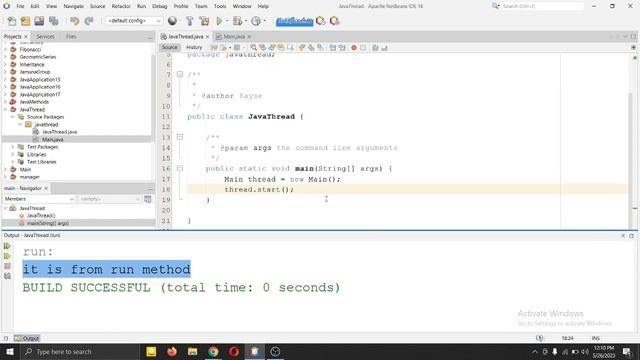Click the Clean and Build icon
Screen dimensions: 640x360
point(204,21)
